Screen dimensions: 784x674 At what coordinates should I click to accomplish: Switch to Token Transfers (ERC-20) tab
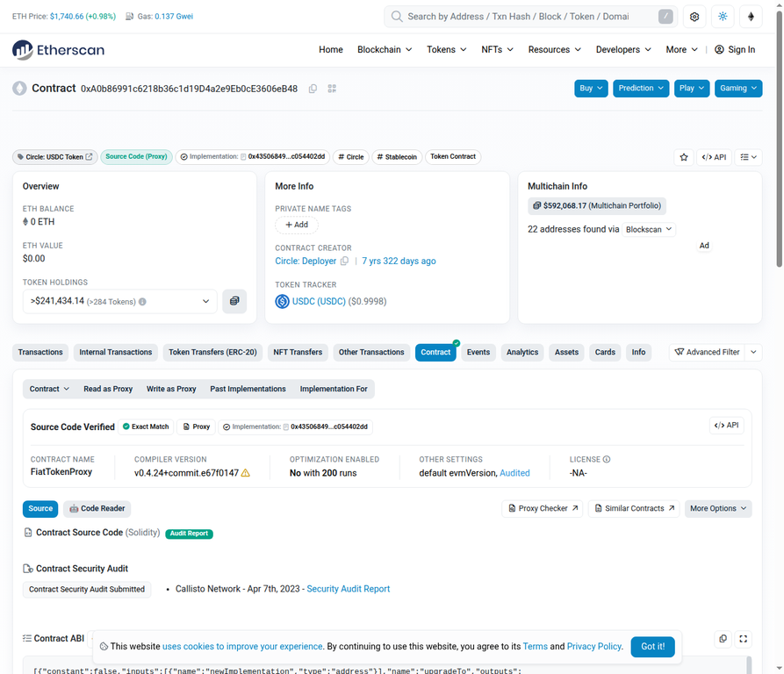coord(212,352)
